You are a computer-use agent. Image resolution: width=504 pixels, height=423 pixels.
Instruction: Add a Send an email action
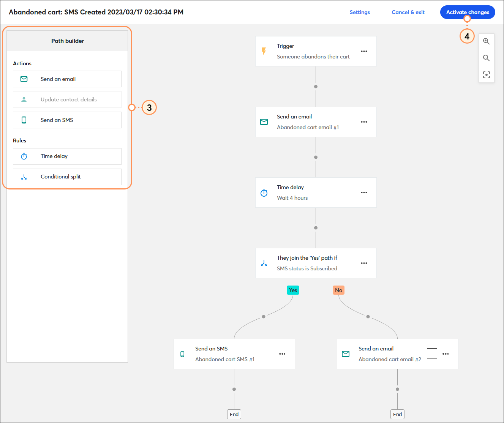coord(67,79)
